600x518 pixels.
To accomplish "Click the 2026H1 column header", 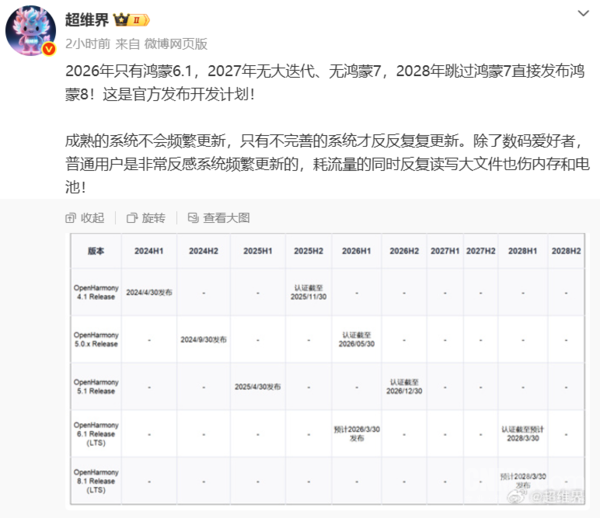I will click(357, 251).
